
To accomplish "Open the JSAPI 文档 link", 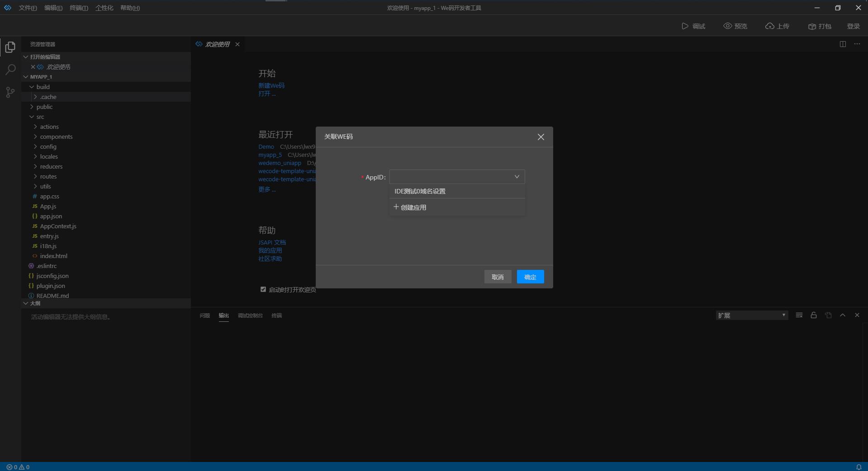I will coord(272,242).
